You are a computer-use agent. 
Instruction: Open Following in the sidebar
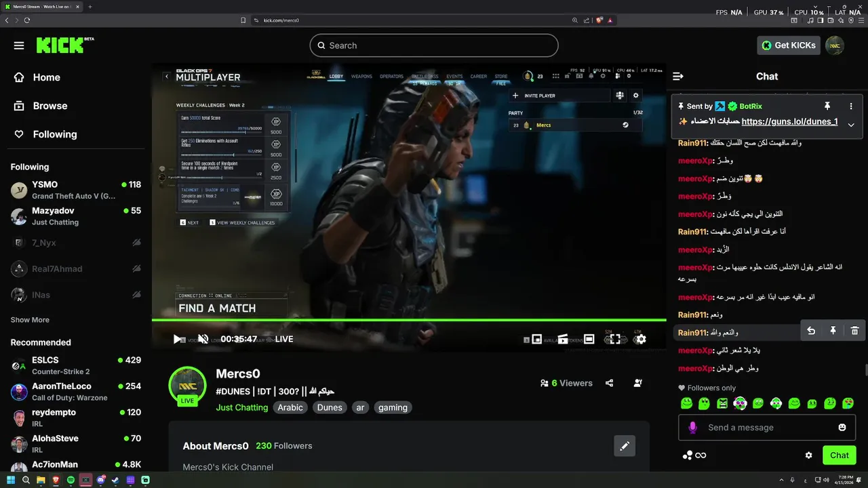(x=46, y=134)
